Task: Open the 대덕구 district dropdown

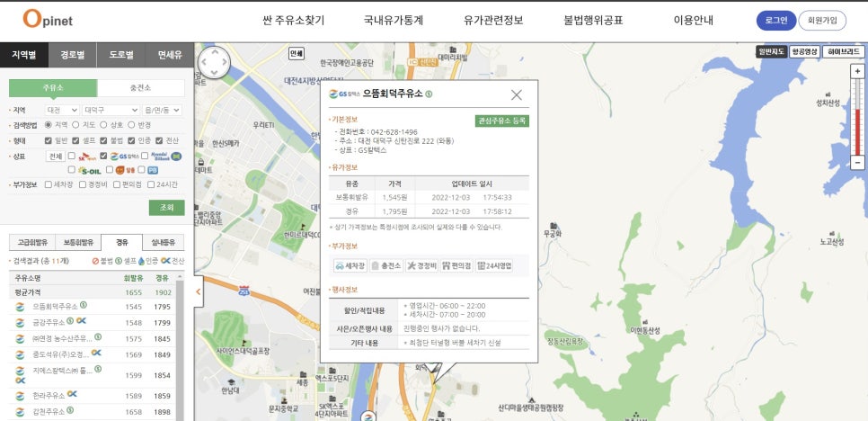Action: pos(111,111)
